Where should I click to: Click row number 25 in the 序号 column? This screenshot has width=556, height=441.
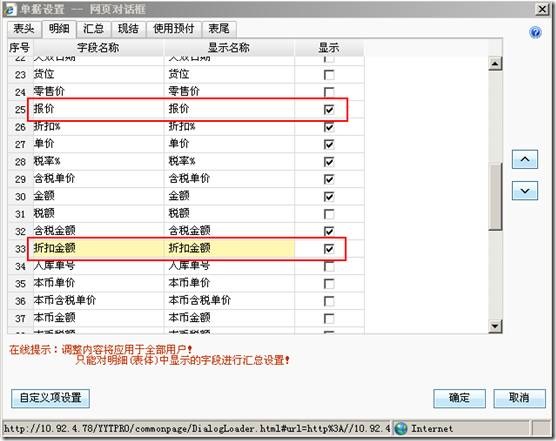20,110
